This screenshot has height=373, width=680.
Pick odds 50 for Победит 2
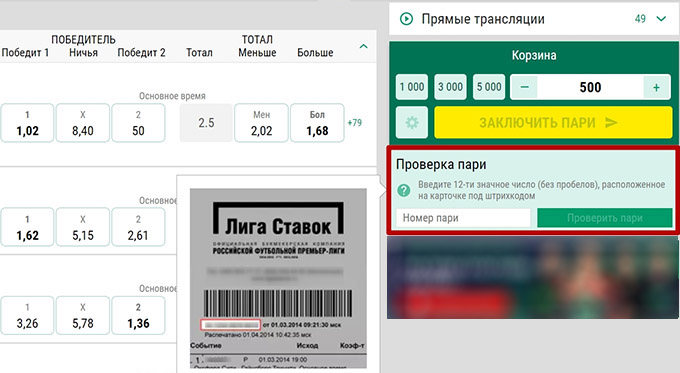tap(138, 123)
